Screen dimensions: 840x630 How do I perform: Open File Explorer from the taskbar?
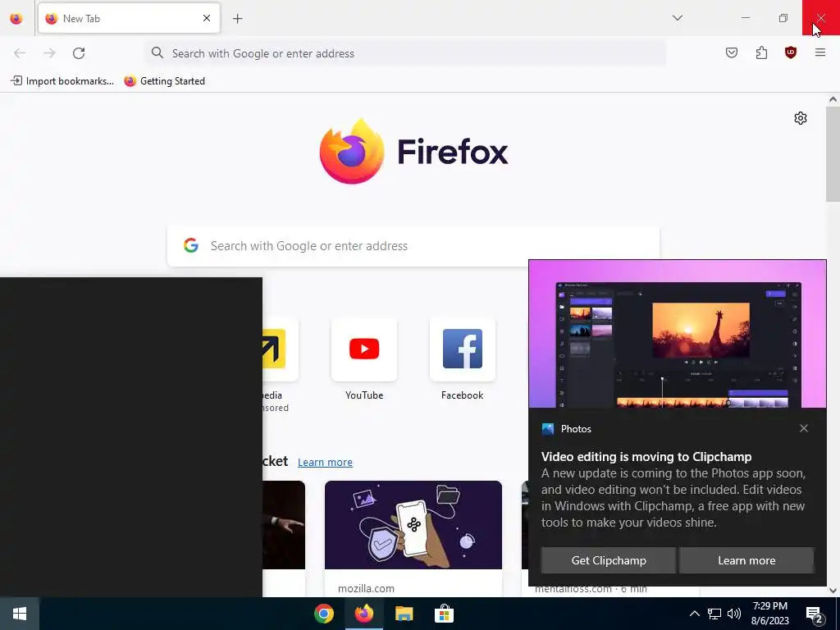[x=404, y=614]
